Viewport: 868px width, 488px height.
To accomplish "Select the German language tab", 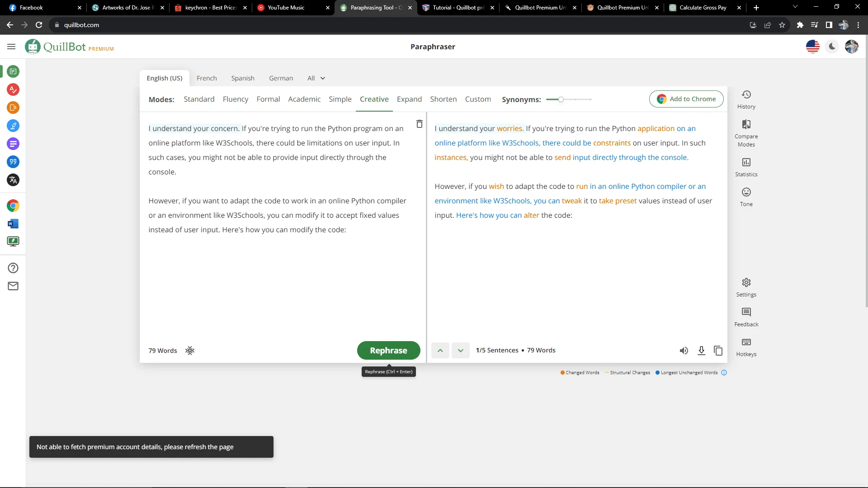I will coord(281,78).
